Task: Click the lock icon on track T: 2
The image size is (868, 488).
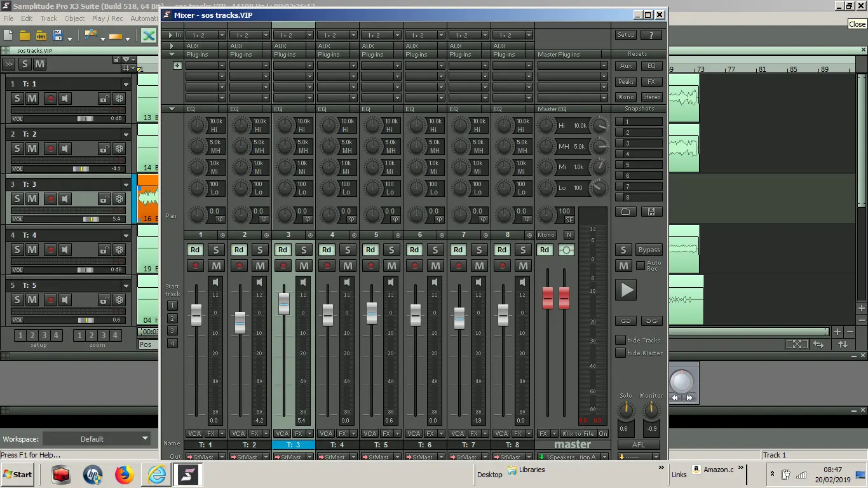Action: pos(104,149)
